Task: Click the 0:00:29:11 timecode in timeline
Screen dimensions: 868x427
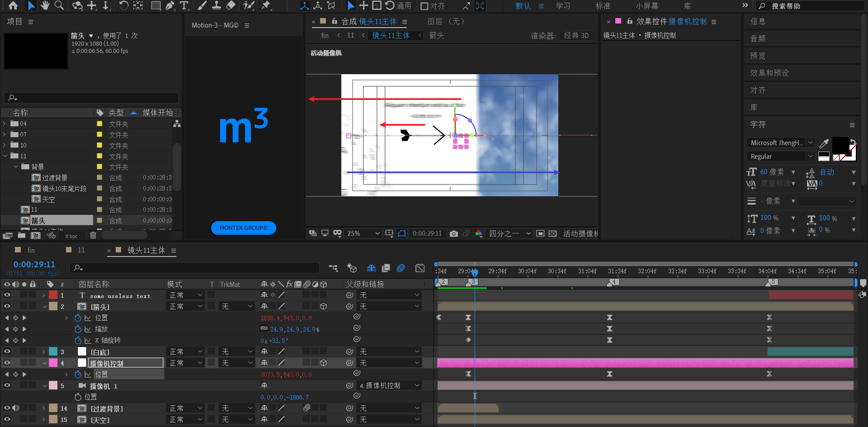Action: (x=34, y=265)
